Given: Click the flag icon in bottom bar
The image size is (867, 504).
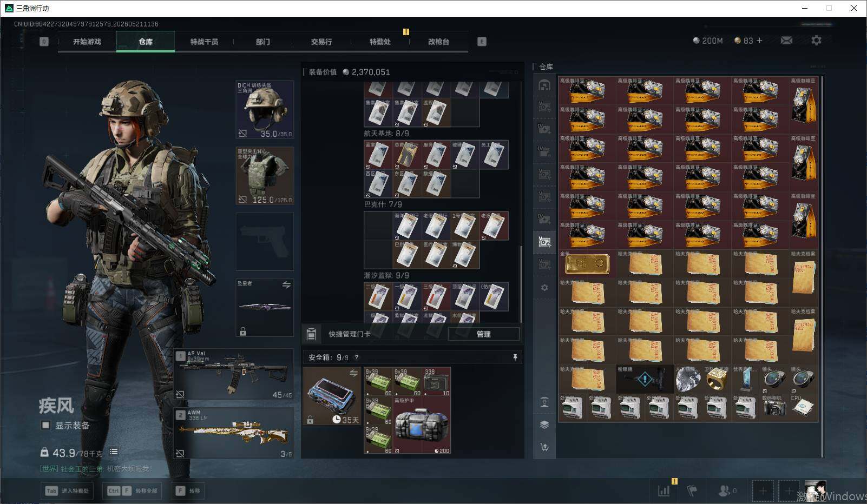Looking at the screenshot, I should tap(692, 490).
